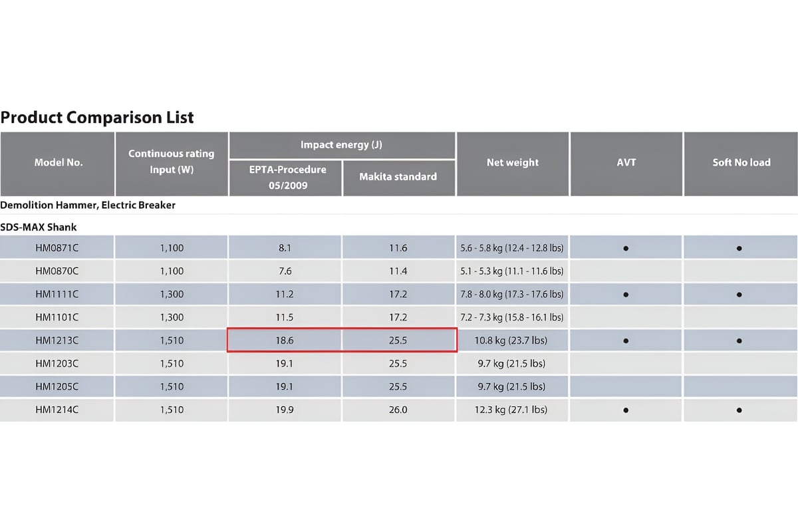The height and width of the screenshot is (532, 798).
Task: Click the 8.1 EPTA value for HM0871C
Action: [x=285, y=248]
